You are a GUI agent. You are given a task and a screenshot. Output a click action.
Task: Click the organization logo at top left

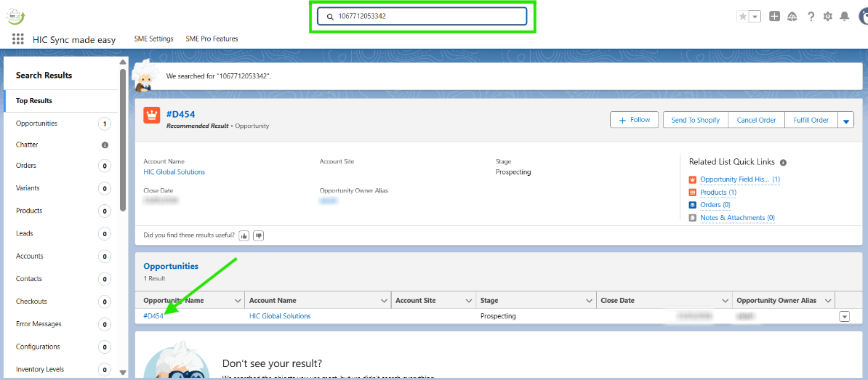point(15,16)
